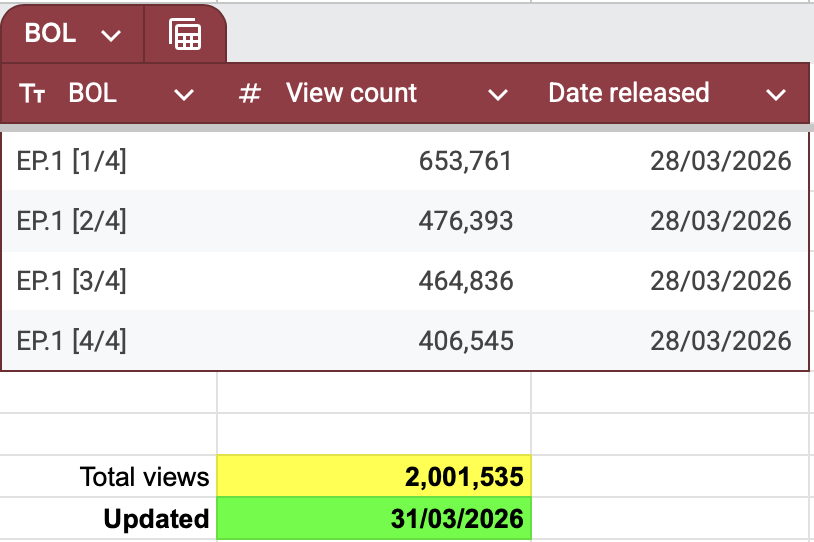Select the view count 406,545
The width and height of the screenshot is (814, 542).
374,341
